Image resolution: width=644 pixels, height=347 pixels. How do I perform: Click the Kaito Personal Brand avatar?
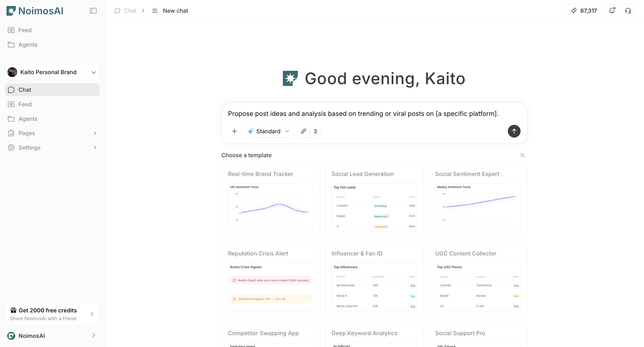pos(12,72)
